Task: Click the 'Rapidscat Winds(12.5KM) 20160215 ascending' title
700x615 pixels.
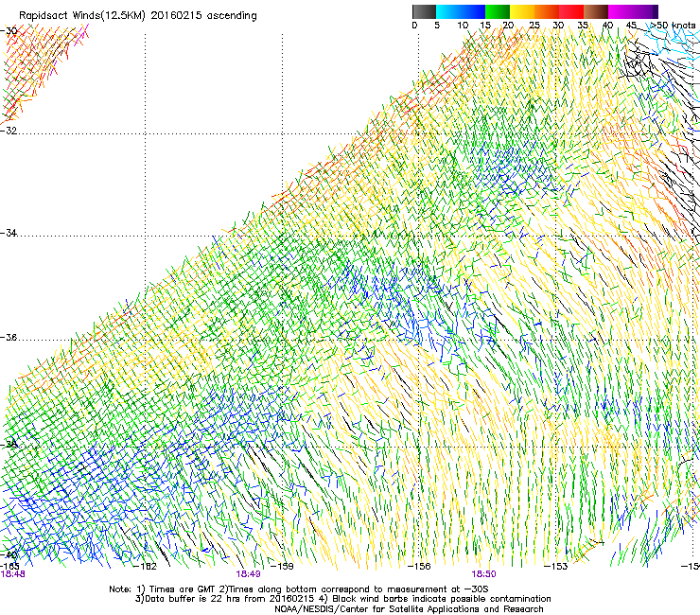Action: pyautogui.click(x=138, y=16)
